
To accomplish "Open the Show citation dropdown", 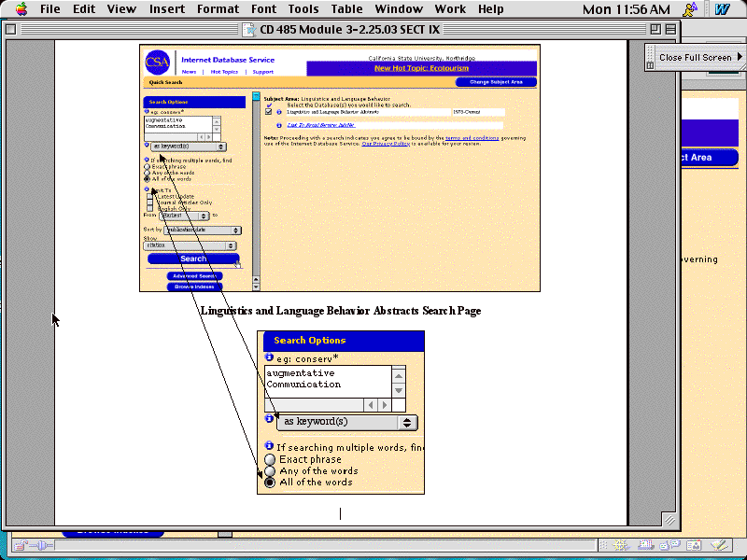I will [190, 245].
